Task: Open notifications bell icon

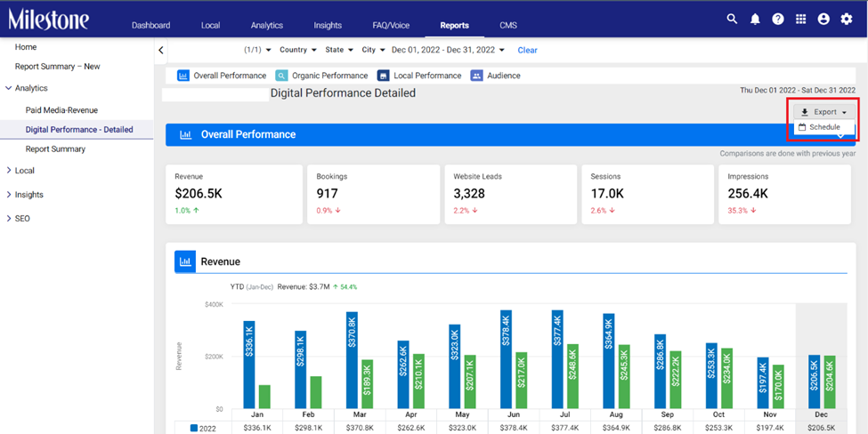Action: pyautogui.click(x=755, y=20)
